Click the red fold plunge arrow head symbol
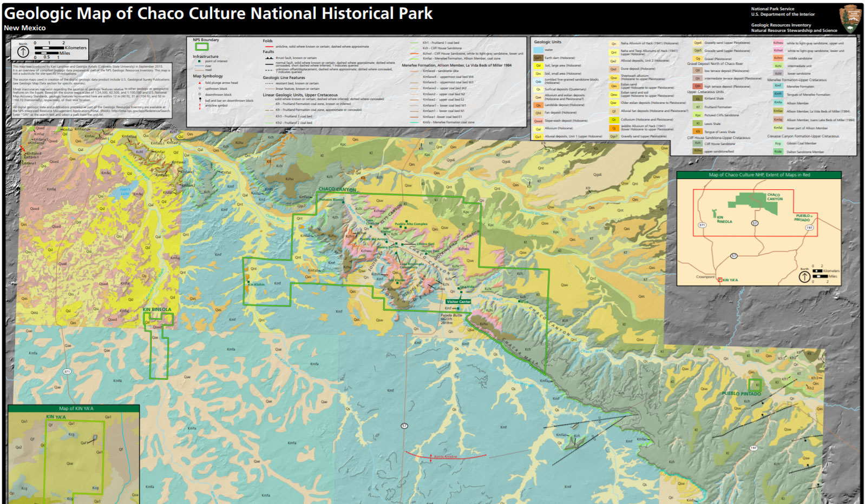The image size is (865, 504). tap(199, 83)
